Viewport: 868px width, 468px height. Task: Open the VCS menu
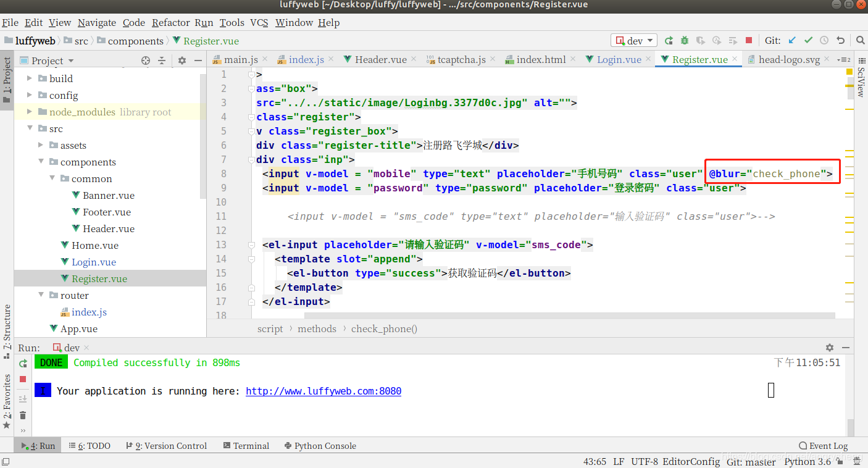click(259, 23)
